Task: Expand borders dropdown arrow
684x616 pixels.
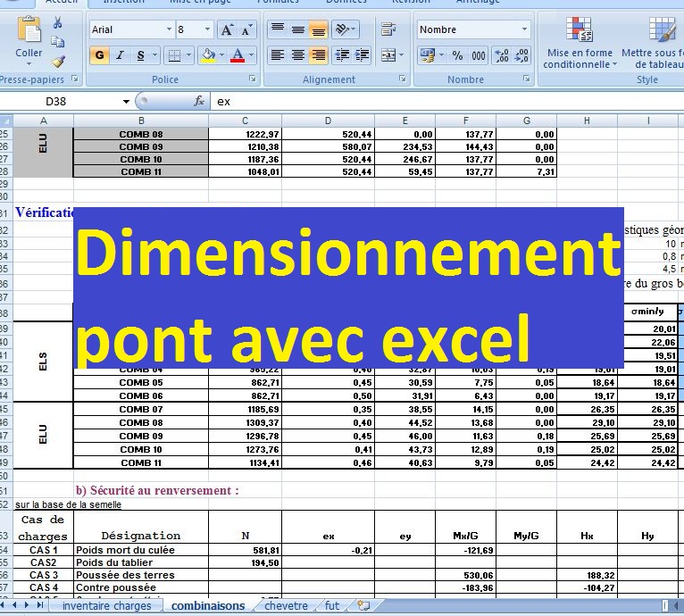Action: pyautogui.click(x=188, y=55)
